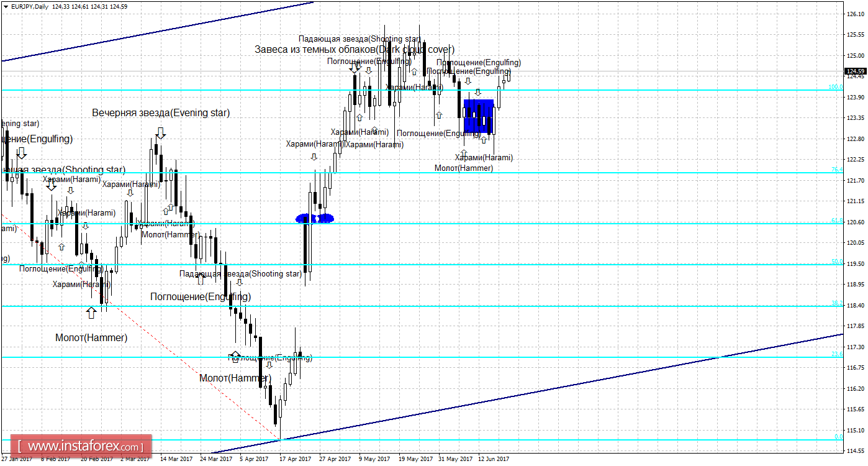Select the Dark cloud cover pattern label
Image resolution: width=868 pixels, height=466 pixels.
click(355, 49)
